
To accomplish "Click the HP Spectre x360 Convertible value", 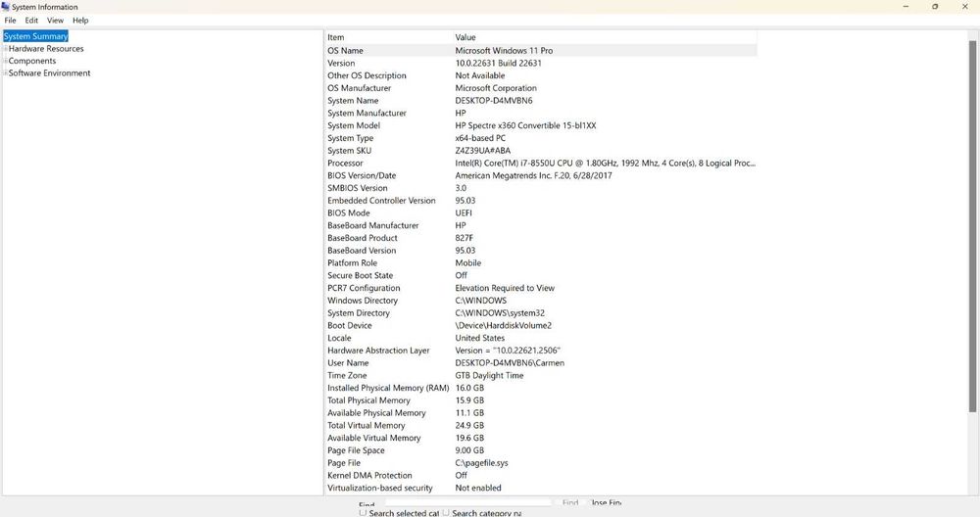I will point(525,125).
